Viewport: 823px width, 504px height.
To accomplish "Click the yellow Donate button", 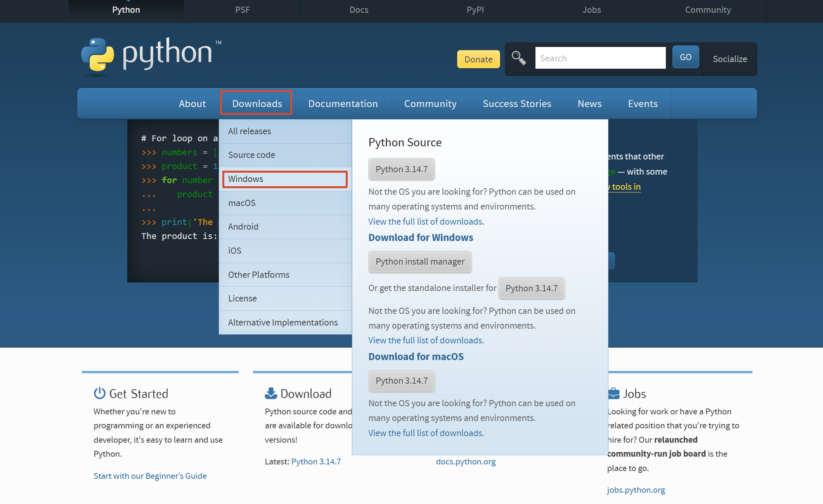I will coord(478,59).
